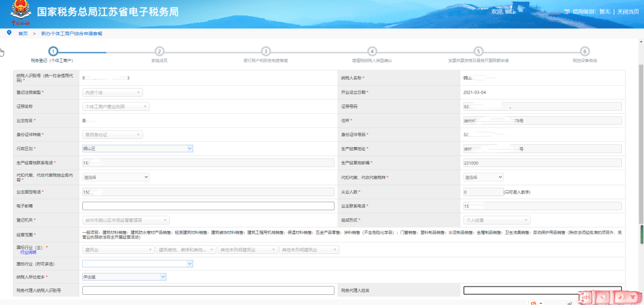Screen dimensions: 644x305
Task: Go to step 6 circle 税控设备咨询
Action: pyautogui.click(x=584, y=51)
